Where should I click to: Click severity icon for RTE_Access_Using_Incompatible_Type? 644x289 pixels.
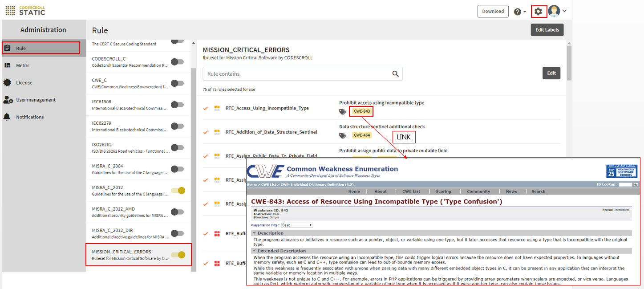click(217, 108)
